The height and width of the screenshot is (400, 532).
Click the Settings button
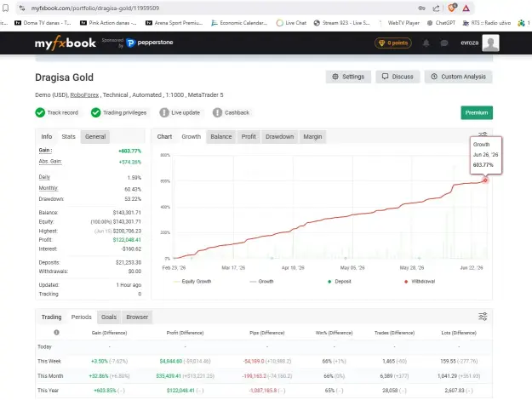click(348, 77)
